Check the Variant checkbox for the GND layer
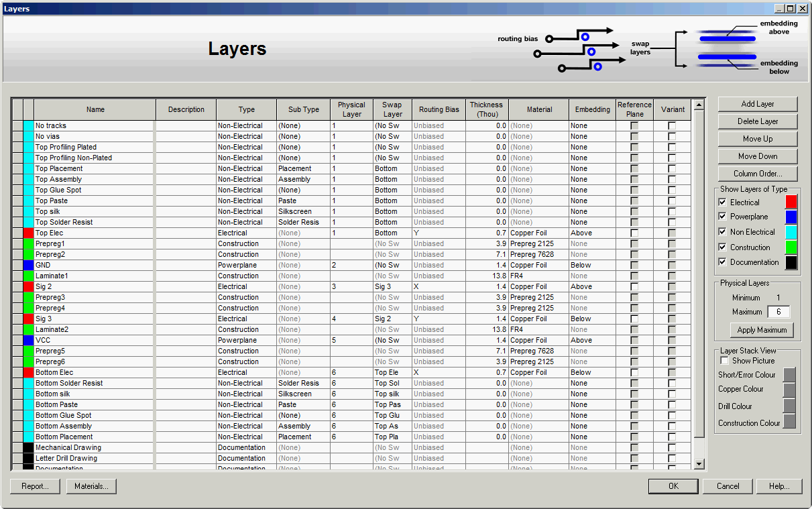Image resolution: width=812 pixels, height=509 pixels. click(x=673, y=265)
